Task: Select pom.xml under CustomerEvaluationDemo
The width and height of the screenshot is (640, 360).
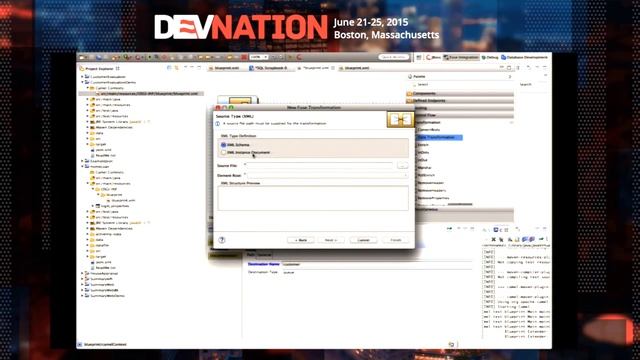Action: point(101,150)
